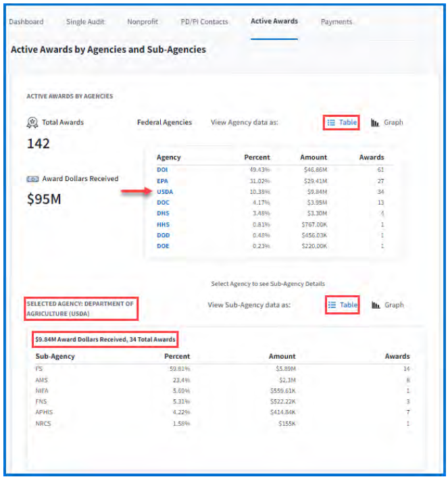Show sub-agency data as Table
Viewport: 448px width, 477px height.
tap(342, 305)
